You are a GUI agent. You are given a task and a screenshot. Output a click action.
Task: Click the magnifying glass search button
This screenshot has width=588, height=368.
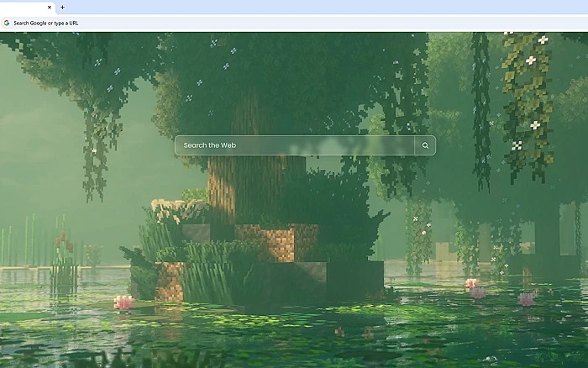(425, 145)
